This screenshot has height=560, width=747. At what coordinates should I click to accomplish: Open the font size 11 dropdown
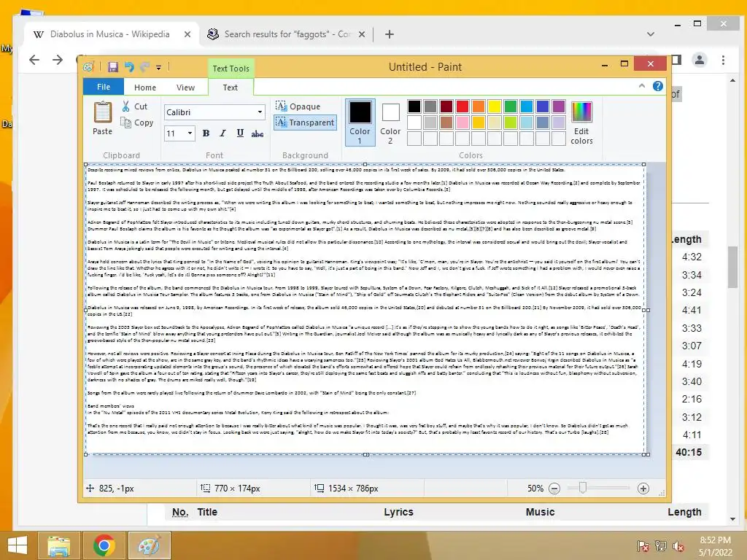coord(190,133)
